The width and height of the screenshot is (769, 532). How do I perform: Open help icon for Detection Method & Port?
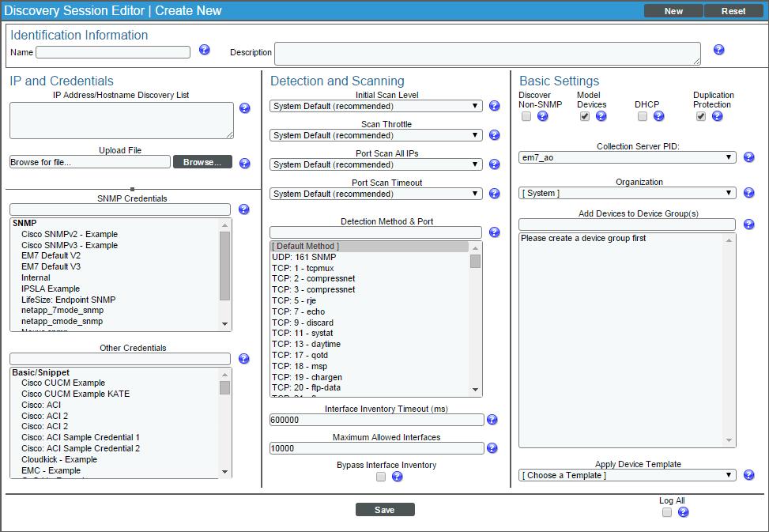tap(494, 232)
